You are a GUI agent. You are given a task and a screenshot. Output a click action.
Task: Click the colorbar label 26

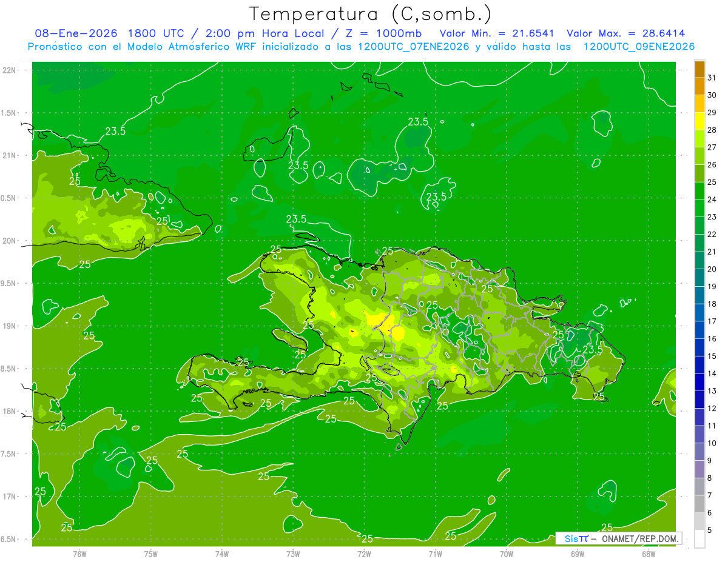[712, 165]
